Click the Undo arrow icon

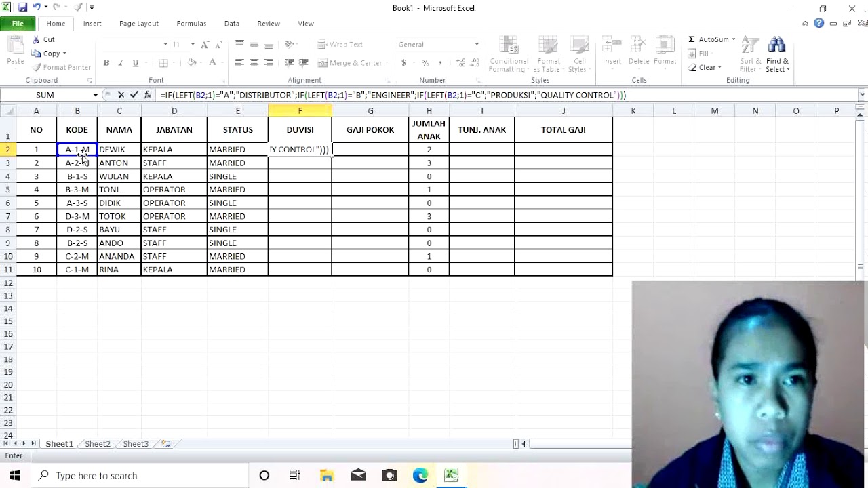coord(37,7)
